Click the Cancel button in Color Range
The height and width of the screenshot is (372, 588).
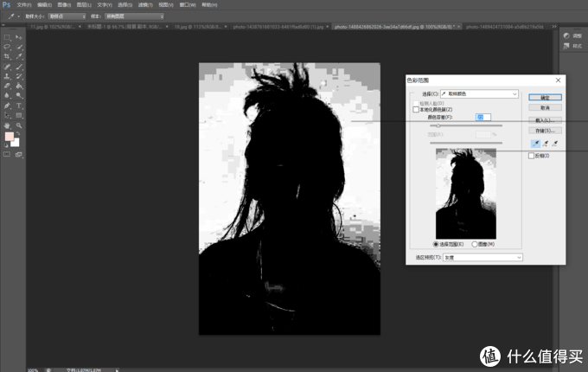545,107
